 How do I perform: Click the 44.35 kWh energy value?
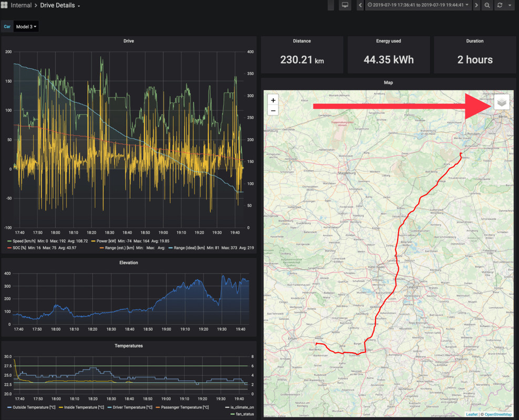[x=388, y=60]
